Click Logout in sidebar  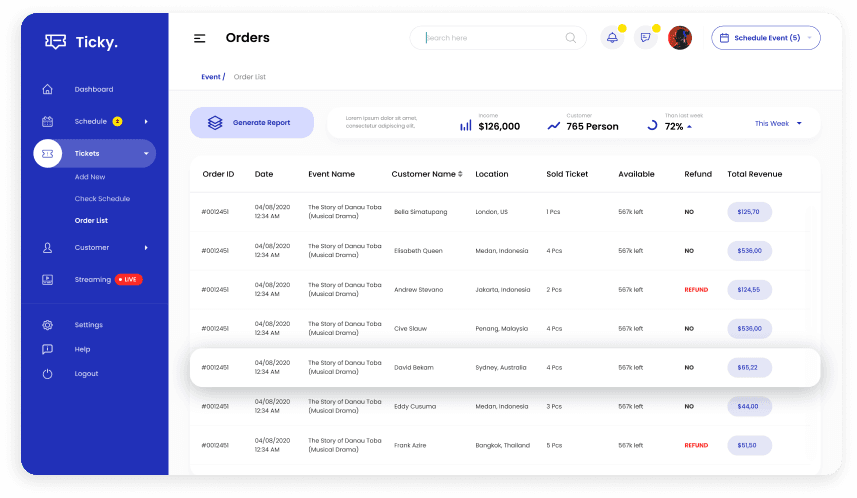(x=86, y=374)
